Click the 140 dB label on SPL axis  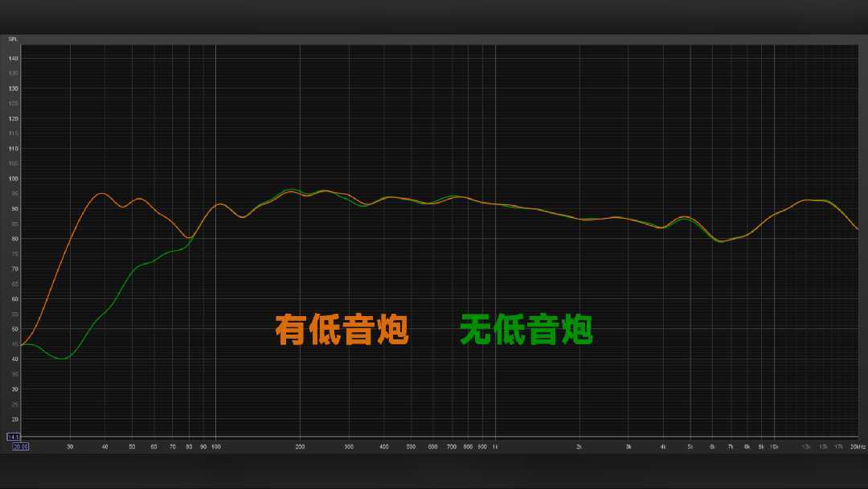click(14, 59)
